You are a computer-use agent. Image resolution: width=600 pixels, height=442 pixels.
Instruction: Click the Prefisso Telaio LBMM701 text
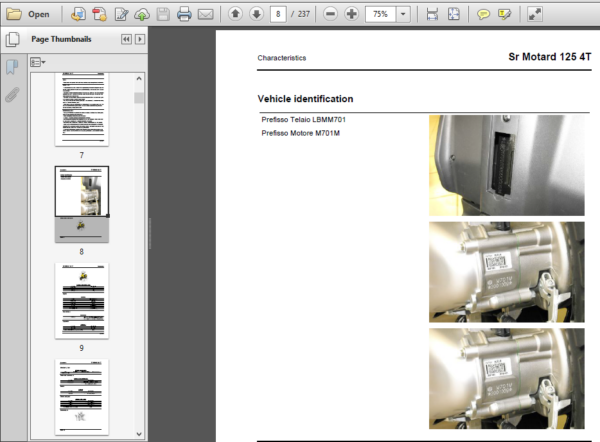coord(303,120)
